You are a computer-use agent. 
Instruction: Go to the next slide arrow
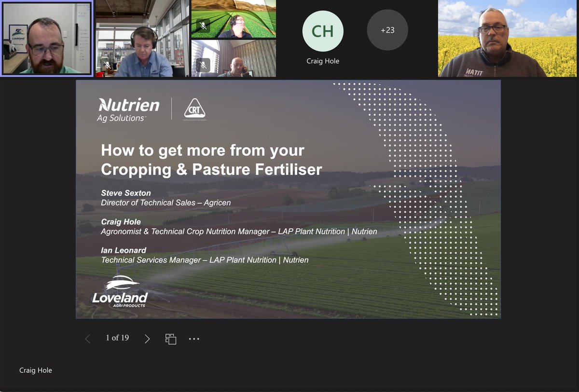[147, 339]
